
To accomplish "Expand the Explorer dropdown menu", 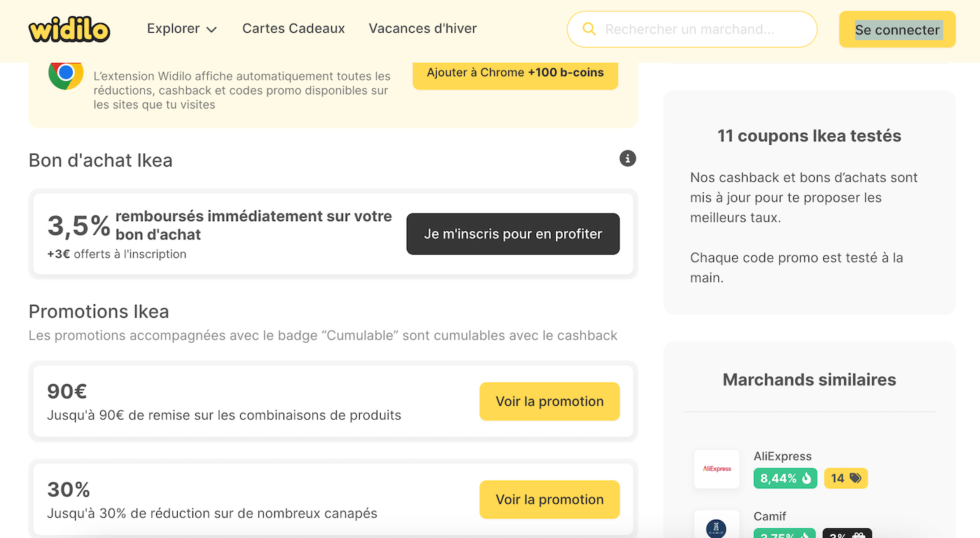I will [181, 29].
